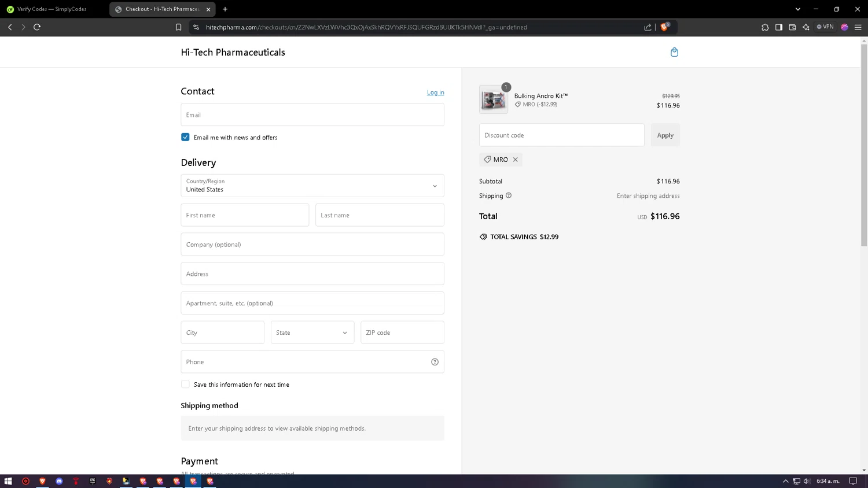Screen dimensions: 868x488
Task: Click the Bulking Andro Kit product thumbnail
Action: (x=494, y=99)
